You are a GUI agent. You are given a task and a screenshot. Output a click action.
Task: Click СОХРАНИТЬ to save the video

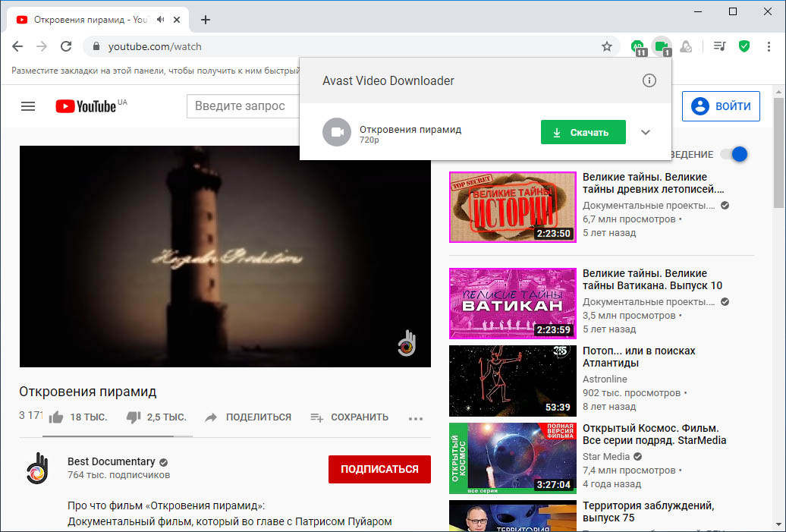tap(350, 417)
